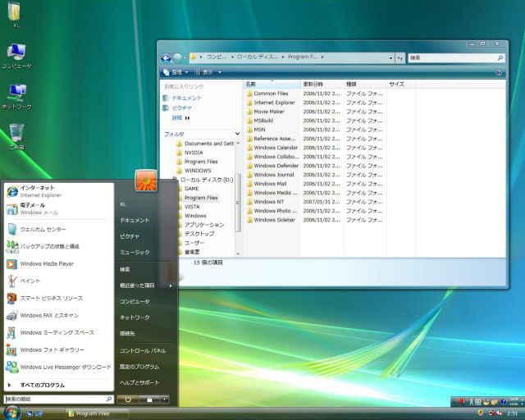Launch Windows FAX and Scan

(58, 316)
